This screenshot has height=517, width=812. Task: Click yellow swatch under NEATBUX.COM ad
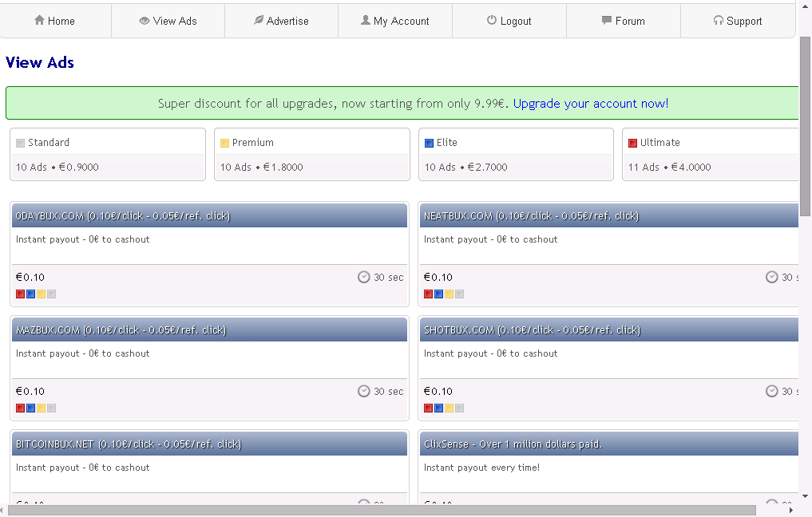[449, 294]
